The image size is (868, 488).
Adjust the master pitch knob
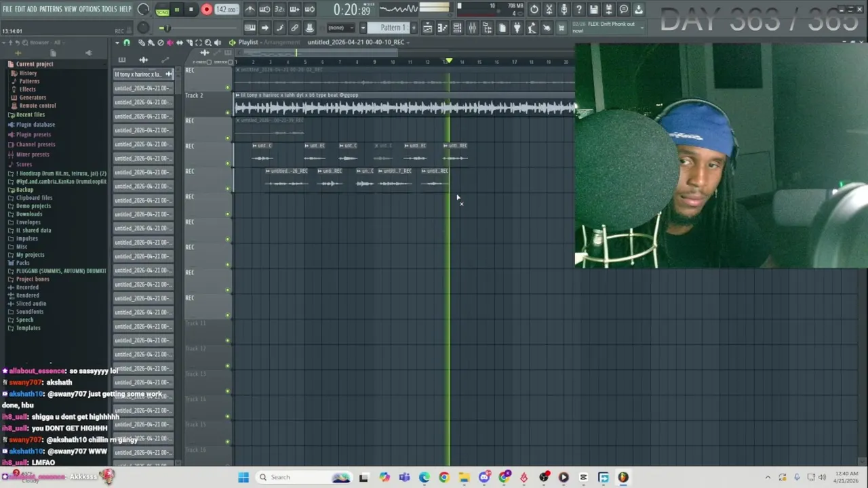(143, 28)
